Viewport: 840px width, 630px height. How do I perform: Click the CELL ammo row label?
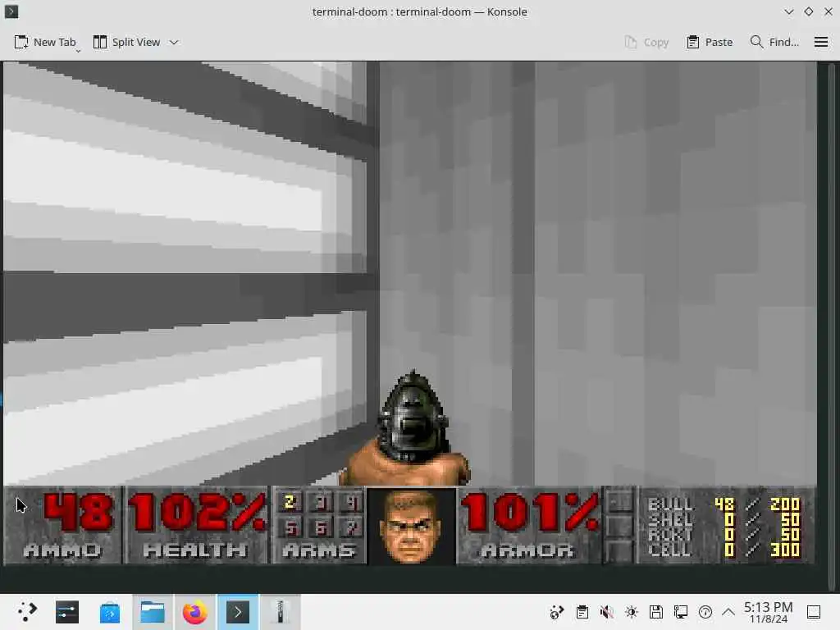point(670,550)
